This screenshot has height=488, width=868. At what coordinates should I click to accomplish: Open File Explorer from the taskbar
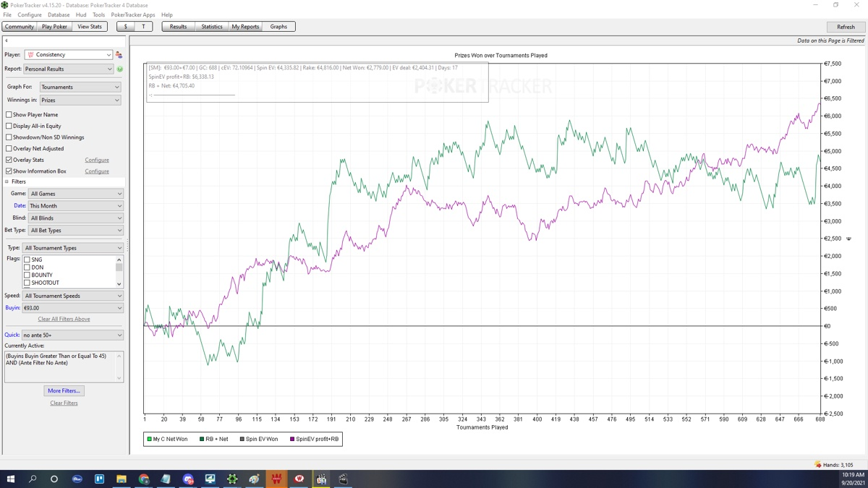tap(122, 479)
